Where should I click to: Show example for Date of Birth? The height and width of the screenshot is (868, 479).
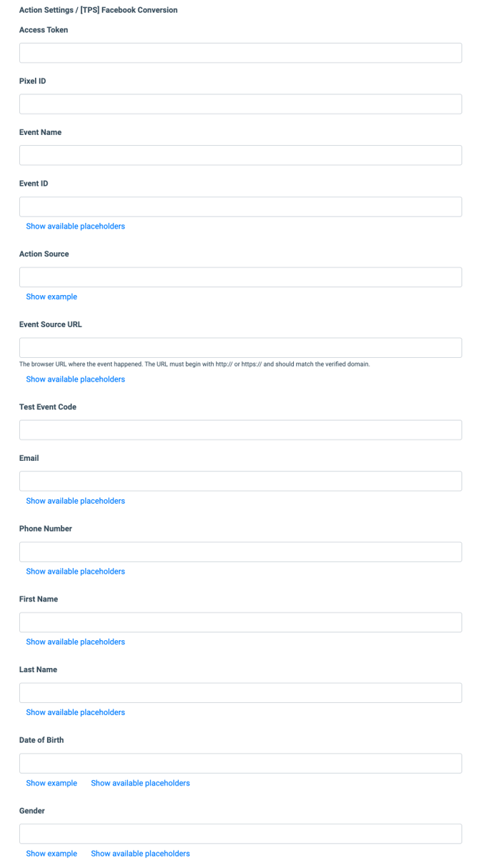(51, 784)
